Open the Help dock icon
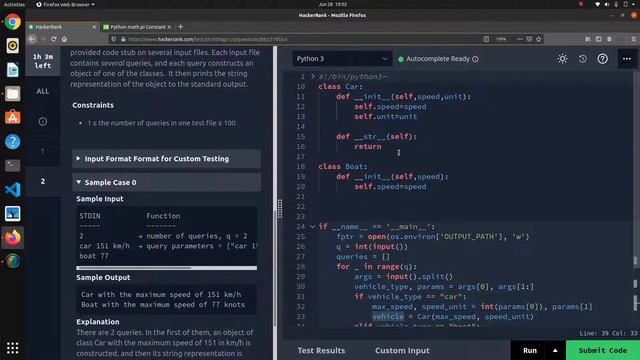 coord(13,142)
